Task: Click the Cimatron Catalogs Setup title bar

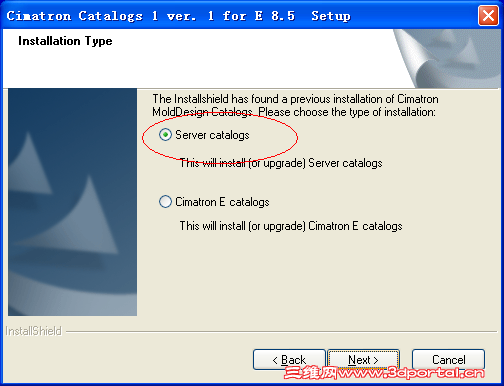Action: (x=240, y=15)
